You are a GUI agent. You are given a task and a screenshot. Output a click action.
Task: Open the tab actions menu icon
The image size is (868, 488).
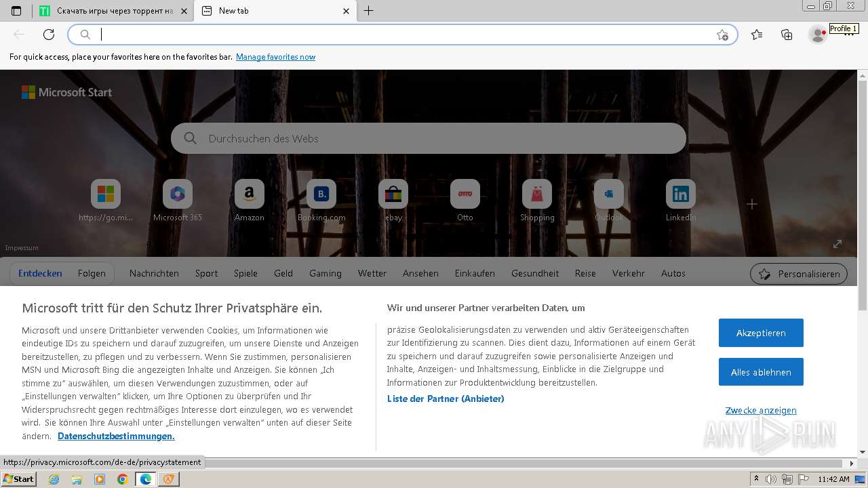pyautogui.click(x=16, y=11)
